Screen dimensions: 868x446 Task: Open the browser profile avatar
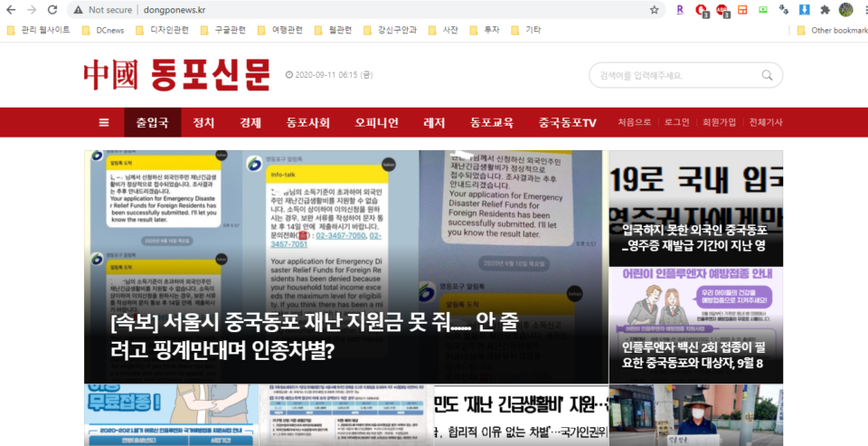(845, 10)
